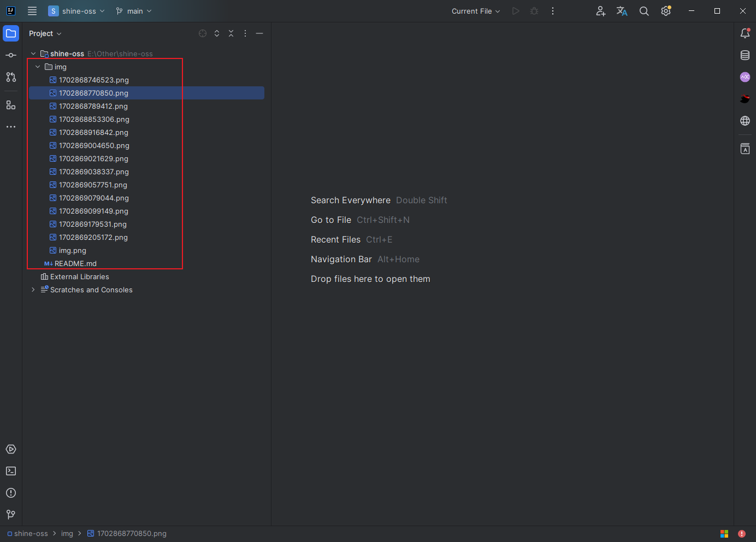This screenshot has width=756, height=542.
Task: Open the Project tool window folder icon
Action: click(x=11, y=33)
